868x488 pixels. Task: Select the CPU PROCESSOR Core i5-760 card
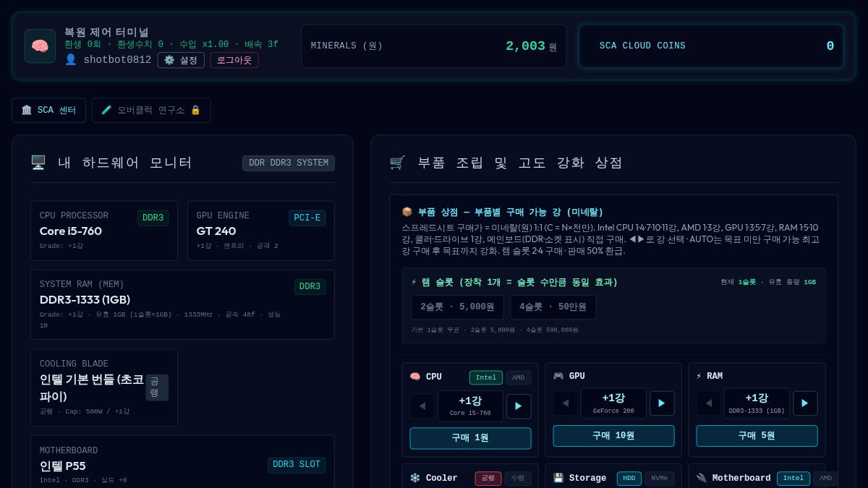(x=104, y=231)
